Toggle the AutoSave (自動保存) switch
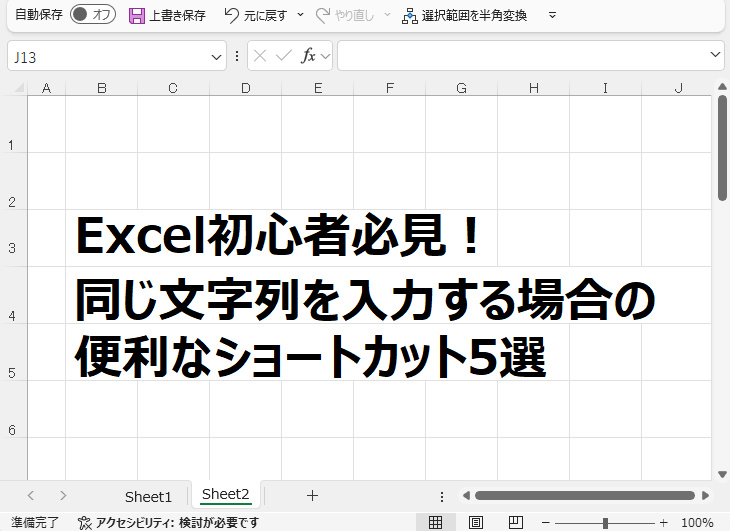This screenshot has height=531, width=730. pyautogui.click(x=93, y=15)
